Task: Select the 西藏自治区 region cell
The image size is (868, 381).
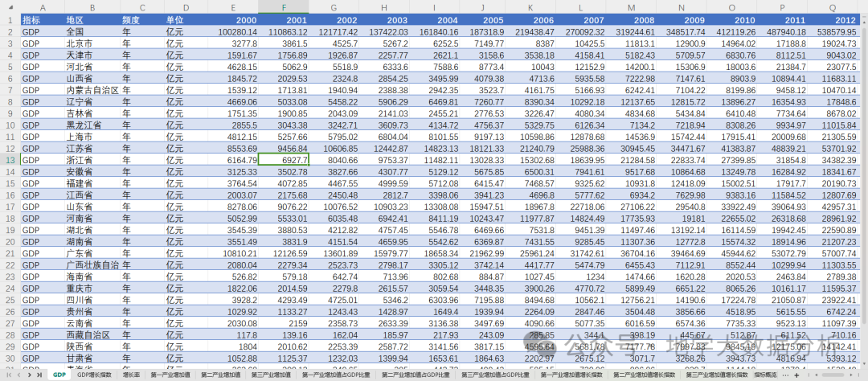Action: point(92,335)
